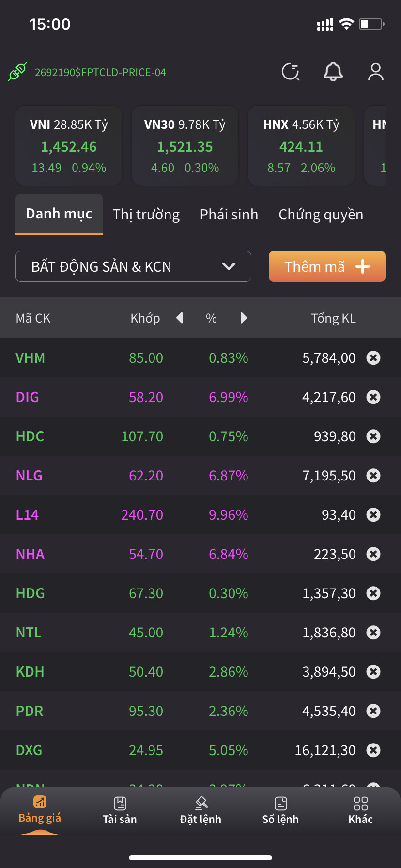The width and height of the screenshot is (401, 868).
Task: Sort by Tổng KL column header
Action: (x=333, y=318)
